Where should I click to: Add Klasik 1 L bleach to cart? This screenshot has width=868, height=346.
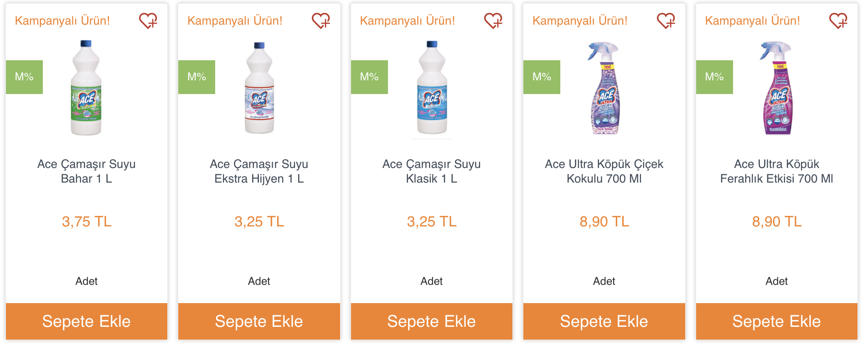[x=432, y=321]
